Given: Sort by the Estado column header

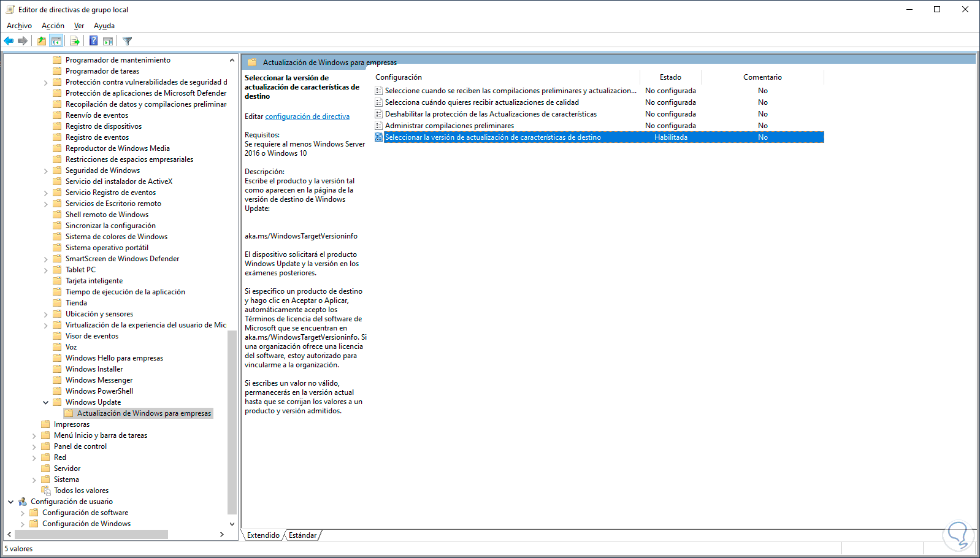Looking at the screenshot, I should click(x=671, y=77).
